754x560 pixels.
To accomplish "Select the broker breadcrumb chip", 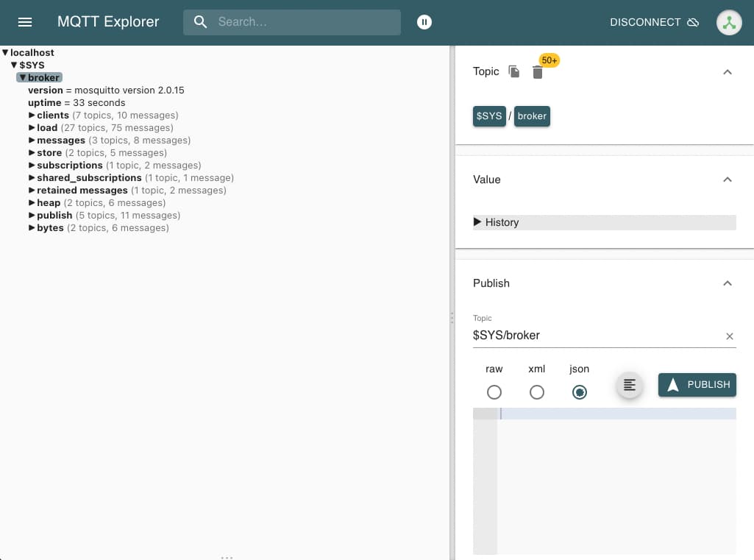I will click(x=531, y=116).
